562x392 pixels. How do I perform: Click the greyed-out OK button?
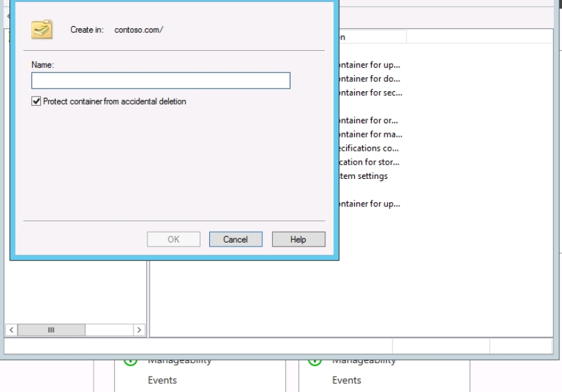click(174, 239)
